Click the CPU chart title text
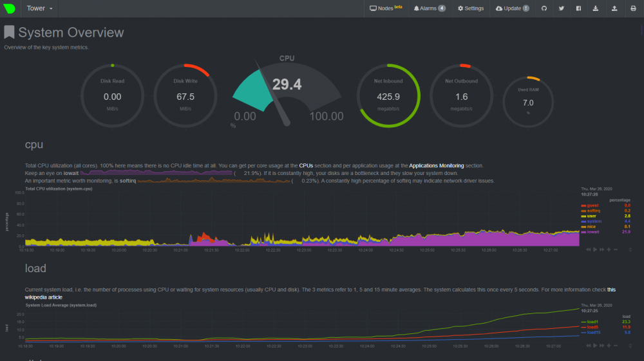644x361 pixels. point(59,189)
